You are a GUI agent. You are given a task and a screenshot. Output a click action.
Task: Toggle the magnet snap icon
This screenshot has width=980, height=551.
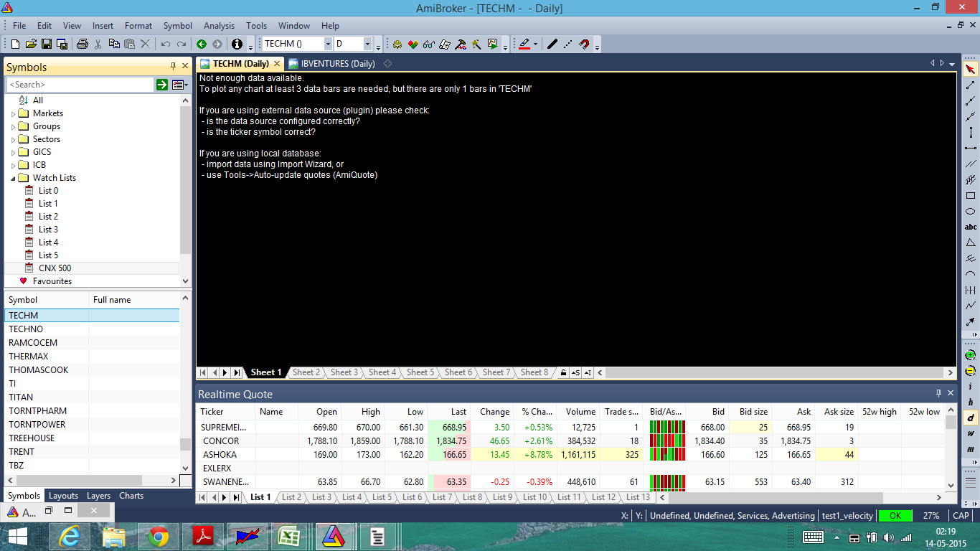(x=584, y=44)
